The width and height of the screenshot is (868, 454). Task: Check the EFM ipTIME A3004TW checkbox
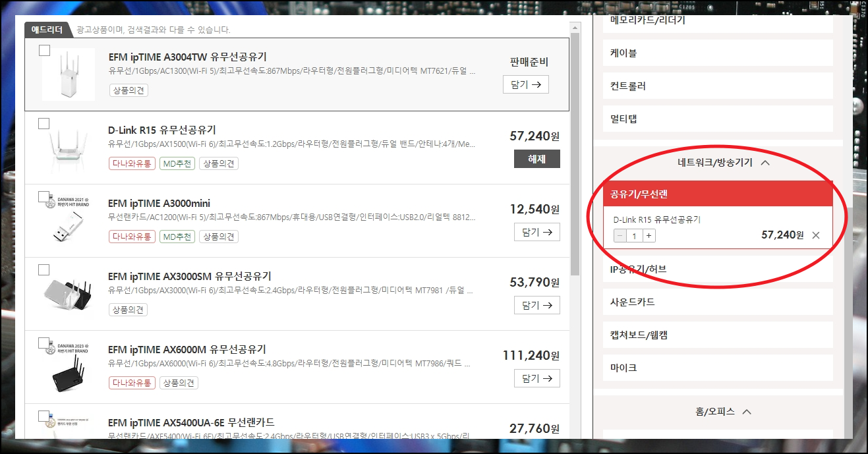(44, 51)
